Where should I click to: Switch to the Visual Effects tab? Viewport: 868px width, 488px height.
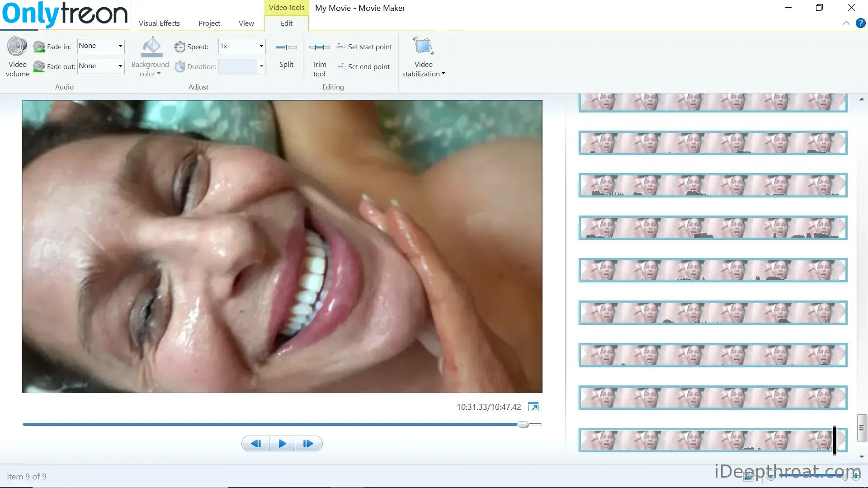click(159, 23)
